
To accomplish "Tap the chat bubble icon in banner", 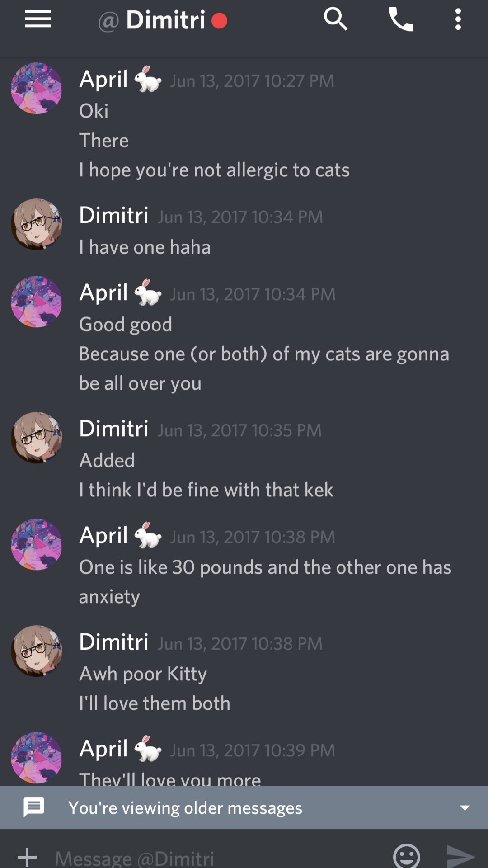I will (34, 807).
